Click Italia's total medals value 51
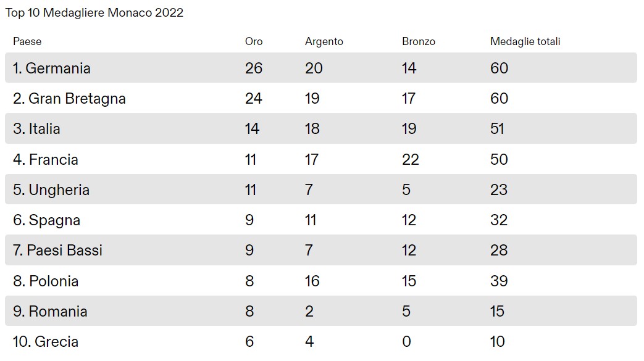Image resolution: width=644 pixels, height=361 pixels. (498, 129)
